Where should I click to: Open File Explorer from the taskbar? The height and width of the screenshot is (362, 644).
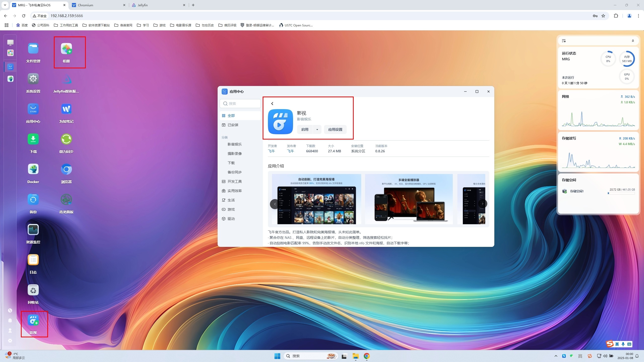tap(355, 356)
